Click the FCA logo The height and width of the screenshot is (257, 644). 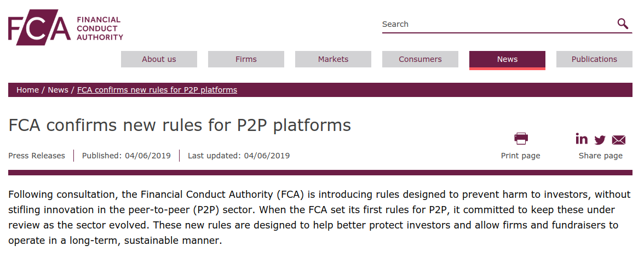tap(66, 27)
